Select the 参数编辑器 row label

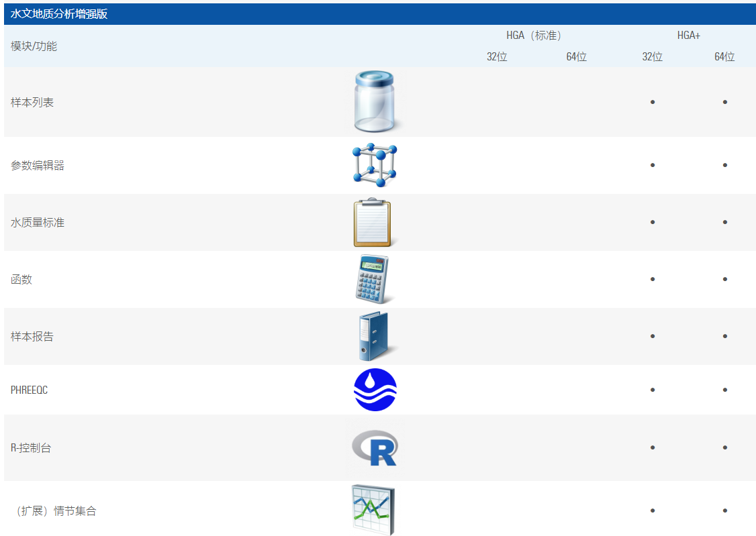tap(38, 166)
